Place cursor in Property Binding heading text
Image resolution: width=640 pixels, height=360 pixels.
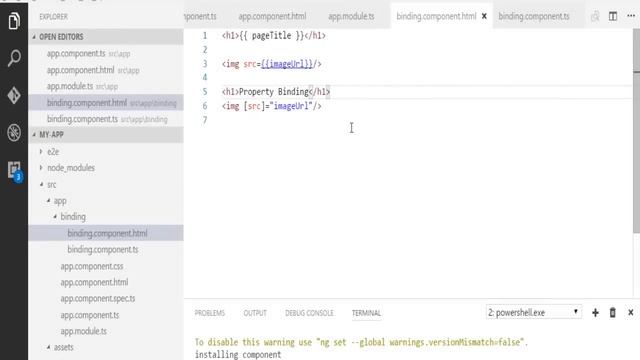[x=273, y=92]
